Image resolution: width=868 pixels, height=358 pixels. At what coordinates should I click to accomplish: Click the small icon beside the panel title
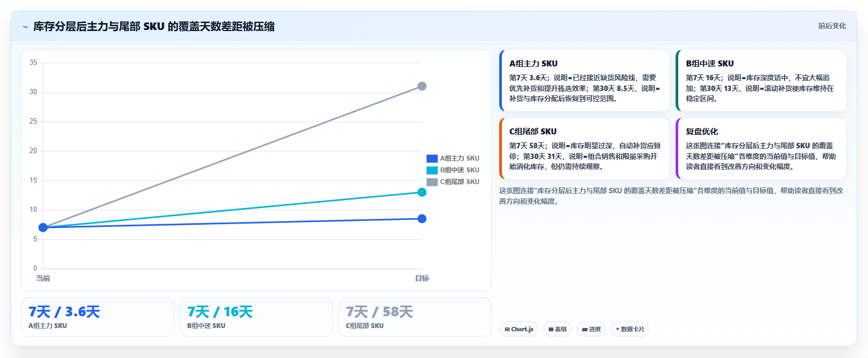25,27
